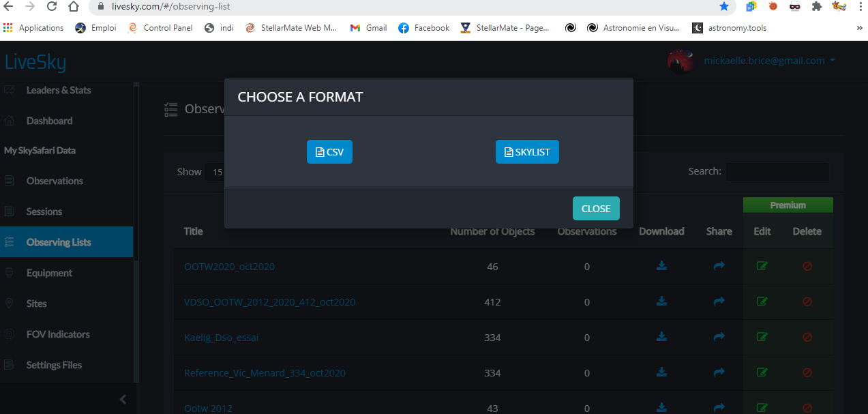Viewport: 868px width, 414px height.
Task: Go to the browser home page
Action: pos(74,6)
